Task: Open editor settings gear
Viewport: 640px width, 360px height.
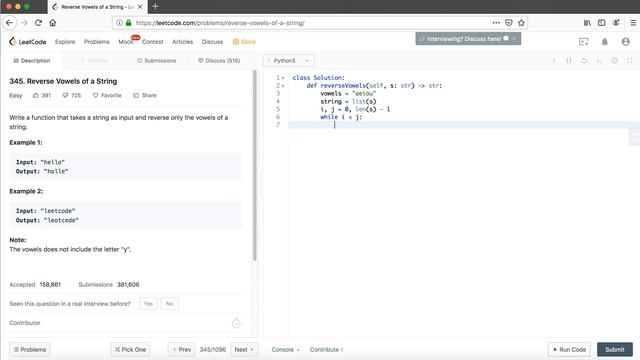Action: pyautogui.click(x=614, y=60)
